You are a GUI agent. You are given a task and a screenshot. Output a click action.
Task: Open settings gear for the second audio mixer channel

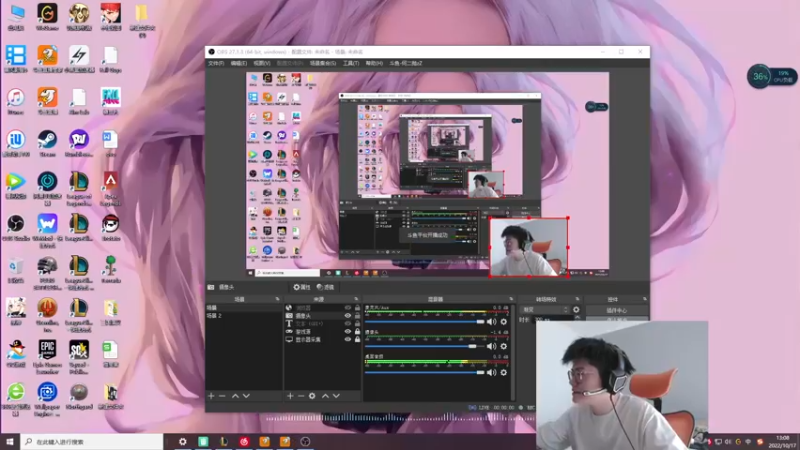(x=504, y=346)
